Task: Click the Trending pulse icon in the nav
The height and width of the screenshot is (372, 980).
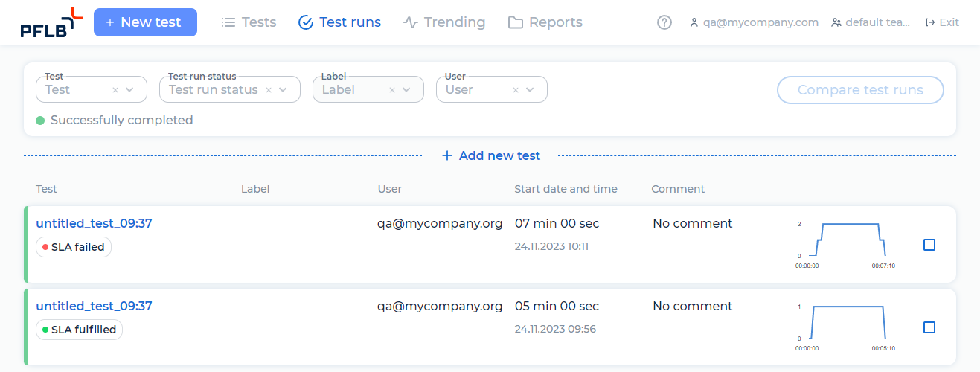Action: pos(411,22)
